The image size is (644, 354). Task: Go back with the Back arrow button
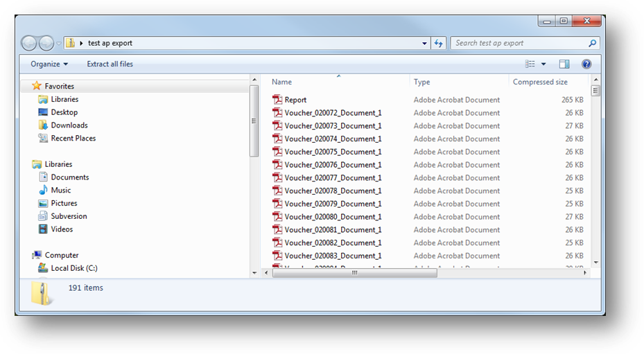click(x=29, y=43)
